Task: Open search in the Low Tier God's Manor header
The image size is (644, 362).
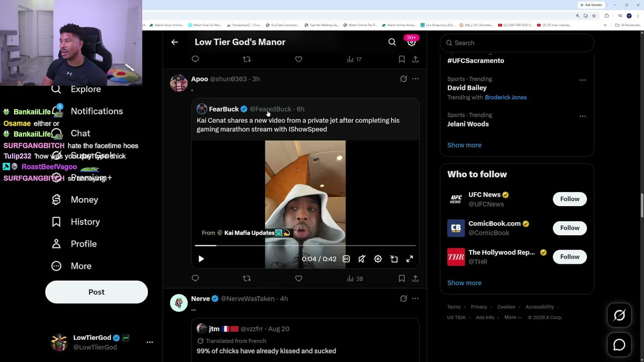Action: pos(392,42)
